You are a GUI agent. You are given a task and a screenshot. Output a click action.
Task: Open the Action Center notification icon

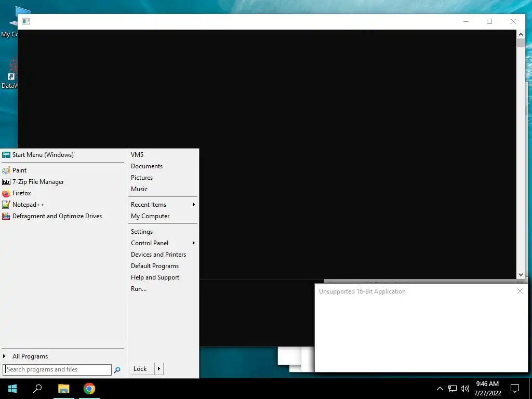[x=515, y=389]
